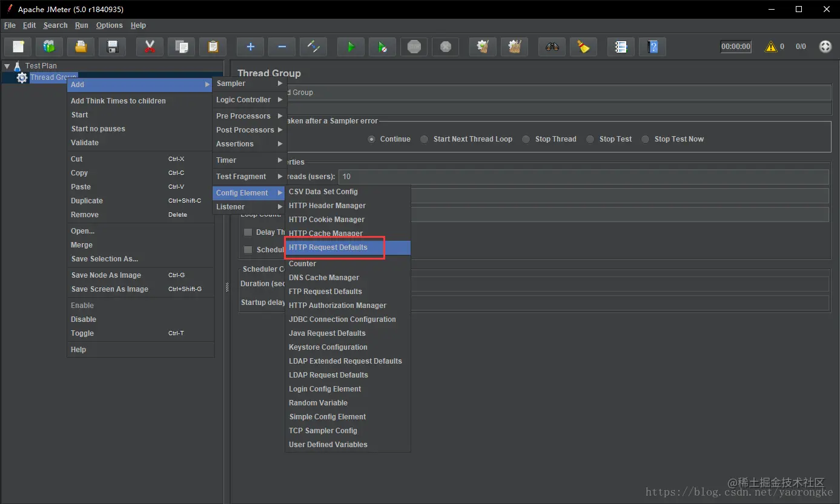
Task: Open the Search menu
Action: [55, 25]
